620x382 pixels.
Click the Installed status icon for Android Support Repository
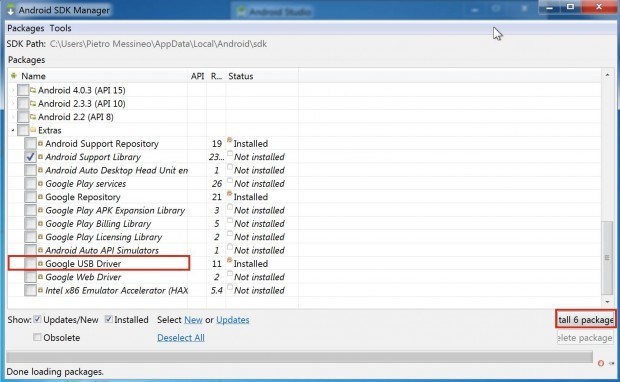click(229, 140)
